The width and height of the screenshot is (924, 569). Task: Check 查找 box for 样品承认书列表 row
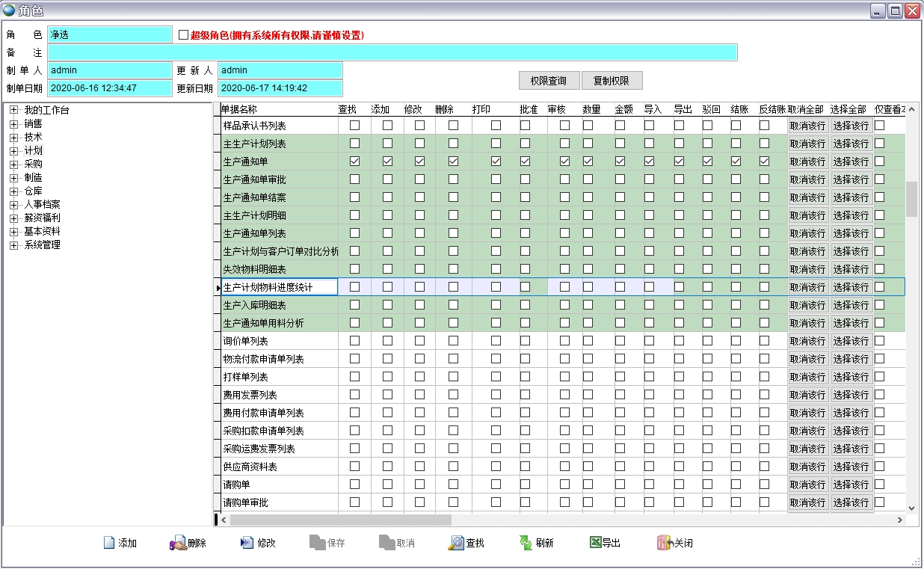pos(354,126)
